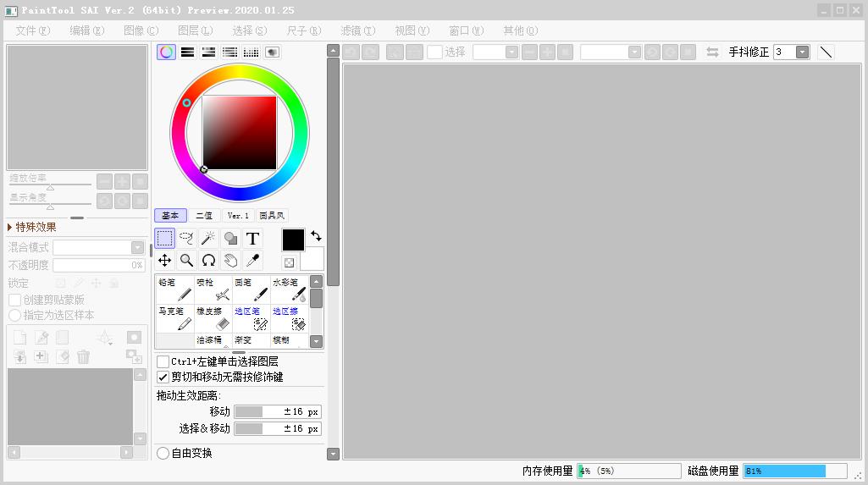Toggle the color swatches panel

(x=251, y=52)
